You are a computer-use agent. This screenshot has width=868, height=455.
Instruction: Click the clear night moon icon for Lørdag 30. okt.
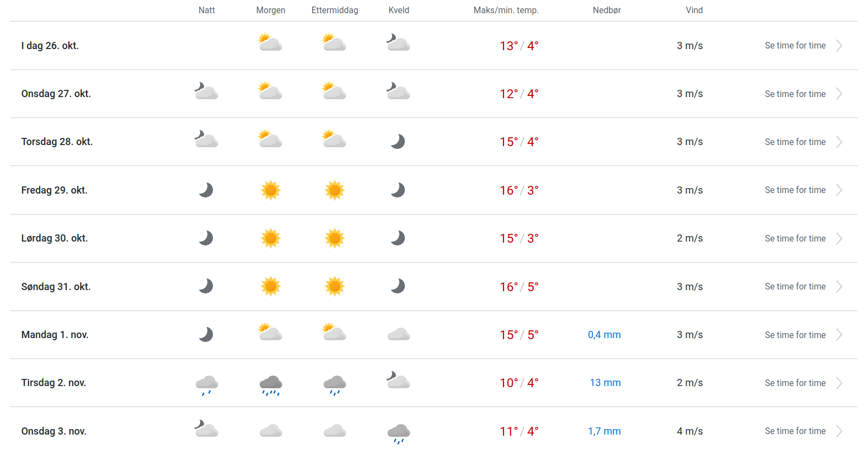[x=206, y=238]
